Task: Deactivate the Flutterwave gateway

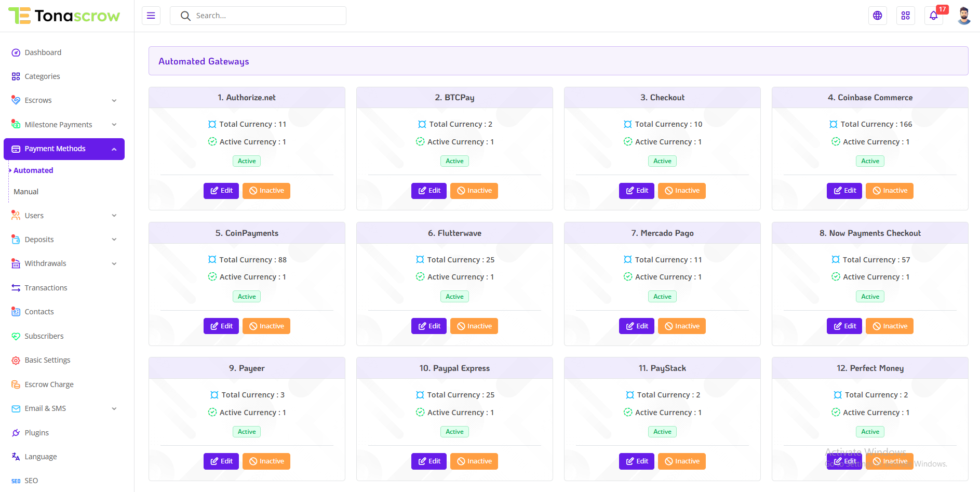Action: 474,326
